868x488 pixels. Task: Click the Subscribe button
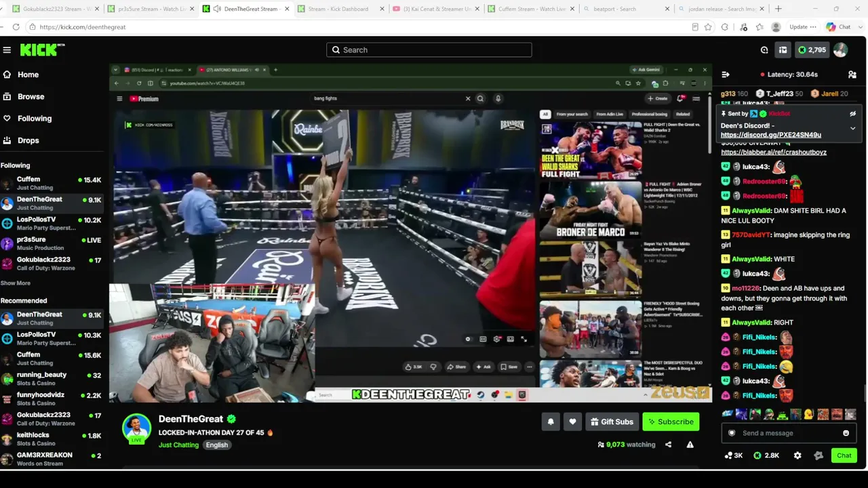[x=671, y=422]
